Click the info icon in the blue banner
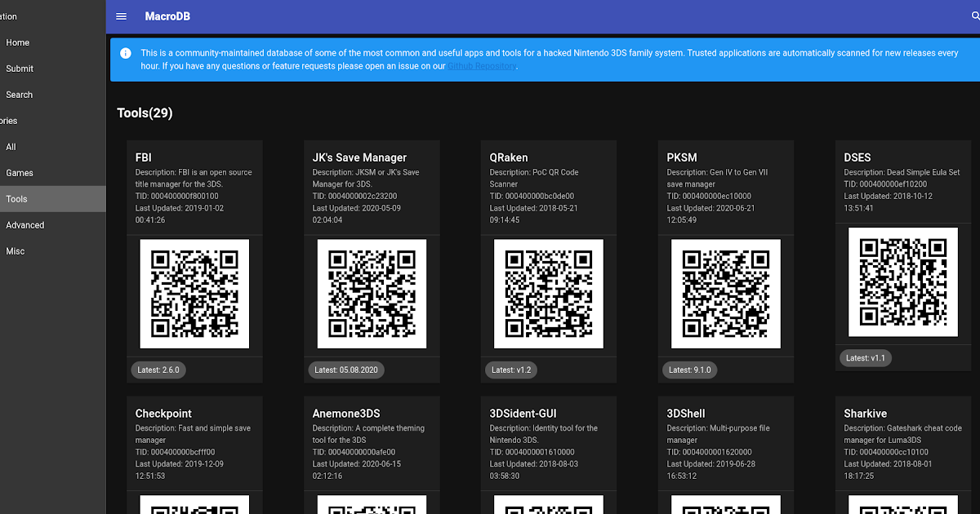 click(x=126, y=53)
